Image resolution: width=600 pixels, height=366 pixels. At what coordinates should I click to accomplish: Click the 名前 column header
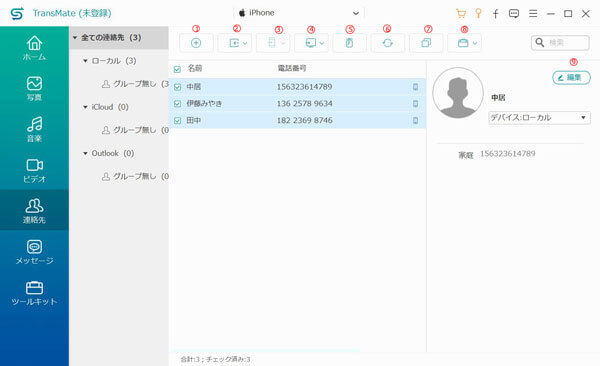coord(195,69)
